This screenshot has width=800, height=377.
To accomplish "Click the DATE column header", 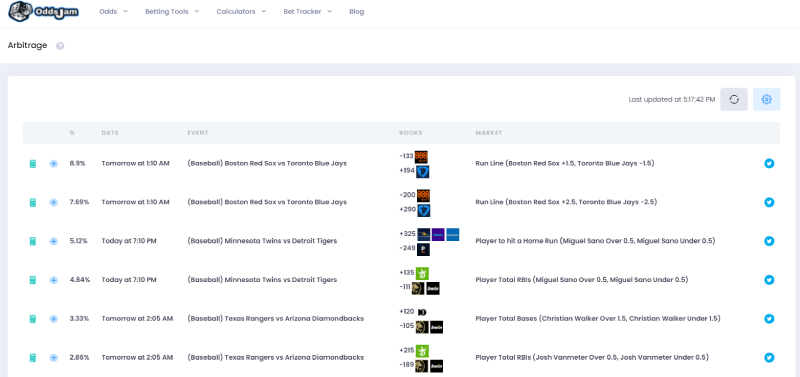I will pyautogui.click(x=110, y=133).
